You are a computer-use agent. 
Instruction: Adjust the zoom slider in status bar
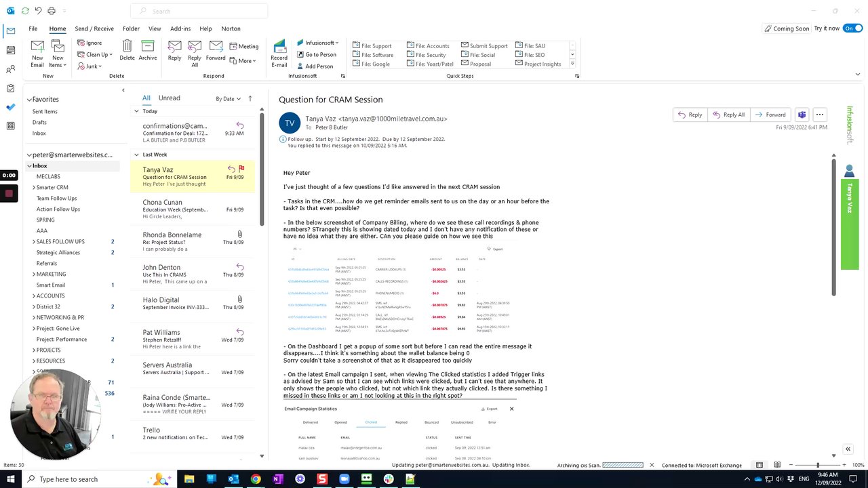(x=817, y=465)
